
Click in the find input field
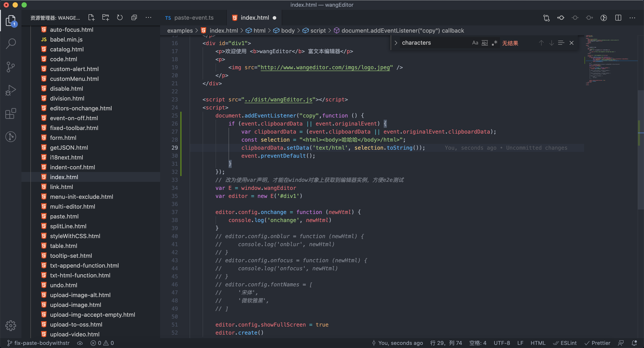pyautogui.click(x=435, y=43)
